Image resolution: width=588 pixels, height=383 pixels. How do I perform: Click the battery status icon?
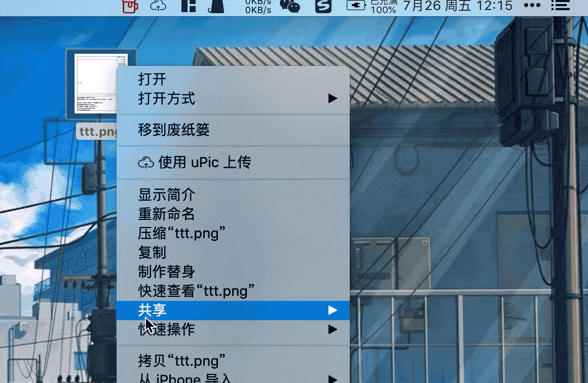[356, 5]
